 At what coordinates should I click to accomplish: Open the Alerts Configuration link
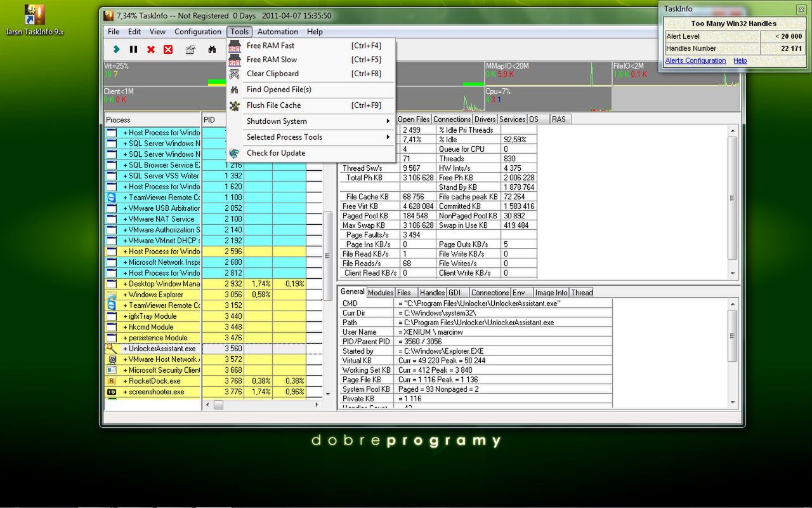[x=695, y=61]
